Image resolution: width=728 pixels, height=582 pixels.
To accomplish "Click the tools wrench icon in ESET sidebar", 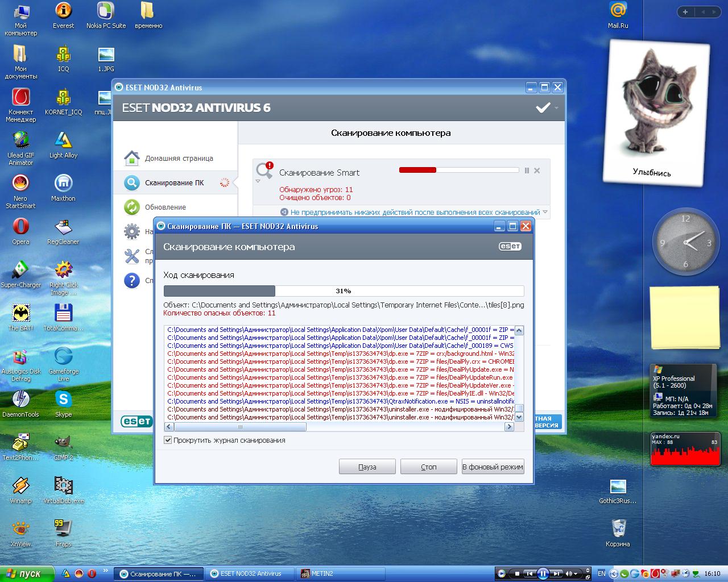I will 132,256.
